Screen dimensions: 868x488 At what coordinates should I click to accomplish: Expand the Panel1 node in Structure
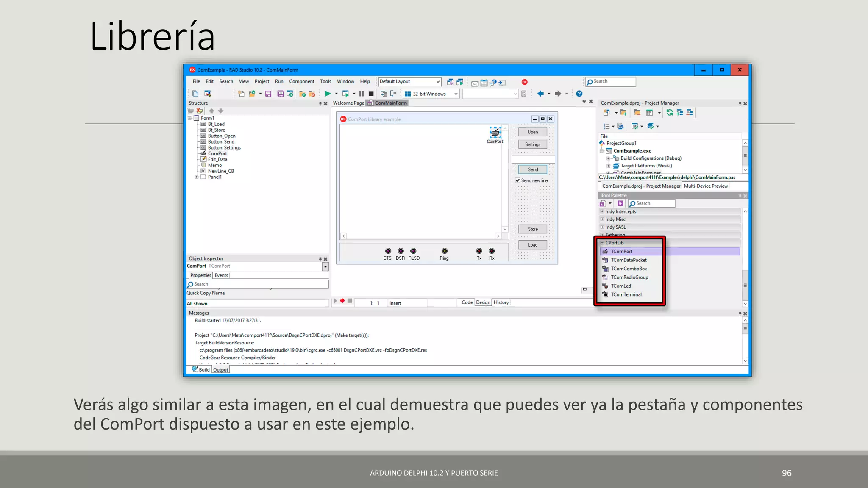pos(196,177)
